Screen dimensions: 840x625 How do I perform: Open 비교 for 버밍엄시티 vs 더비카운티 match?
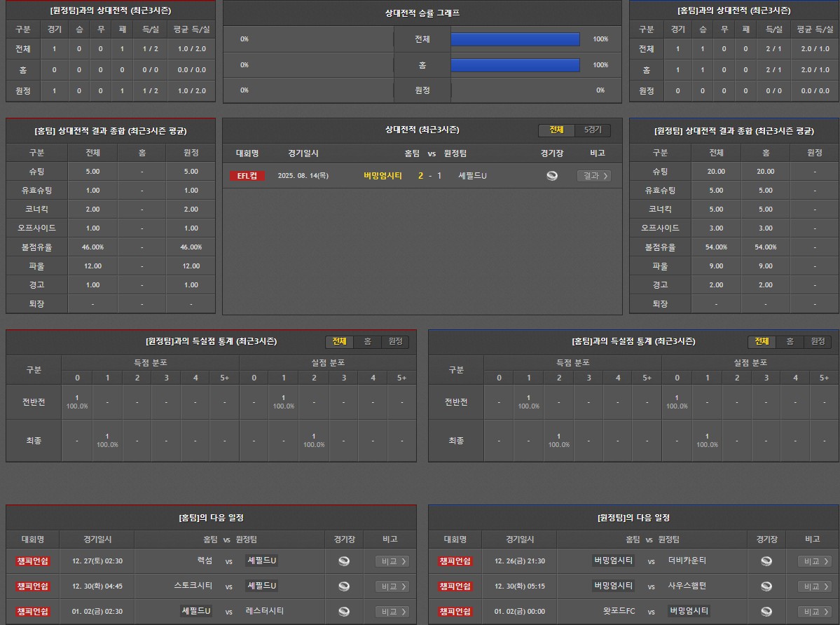click(814, 561)
